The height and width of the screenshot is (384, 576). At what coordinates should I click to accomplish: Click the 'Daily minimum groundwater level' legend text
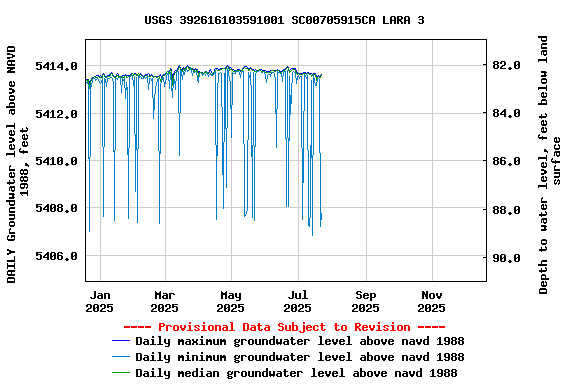point(300,357)
